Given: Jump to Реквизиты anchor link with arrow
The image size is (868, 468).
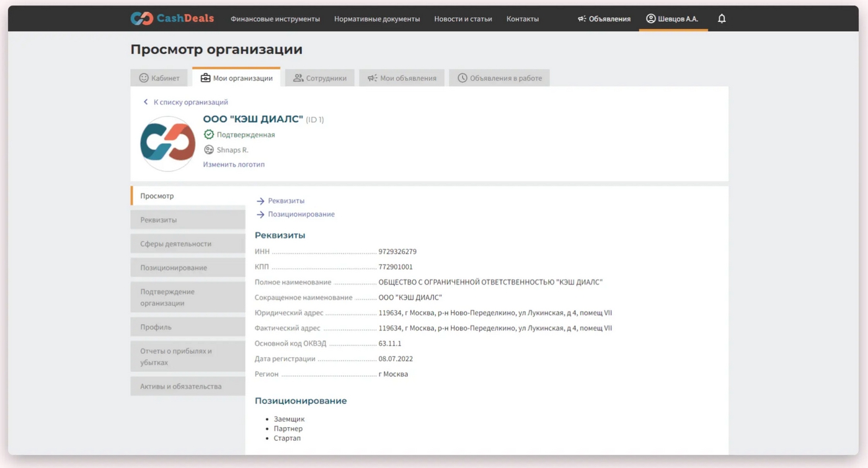Looking at the screenshot, I should 286,201.
